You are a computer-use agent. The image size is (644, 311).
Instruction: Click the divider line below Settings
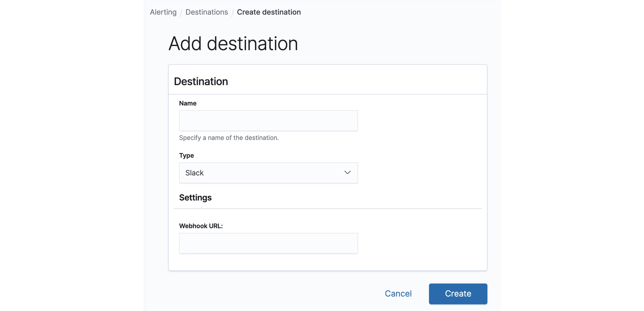(x=327, y=209)
